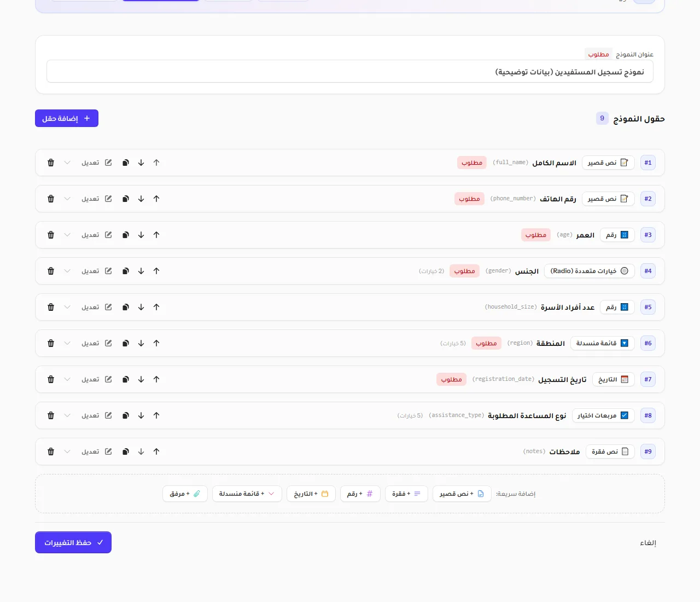Expand the الاسم الكامل field row

67,163
